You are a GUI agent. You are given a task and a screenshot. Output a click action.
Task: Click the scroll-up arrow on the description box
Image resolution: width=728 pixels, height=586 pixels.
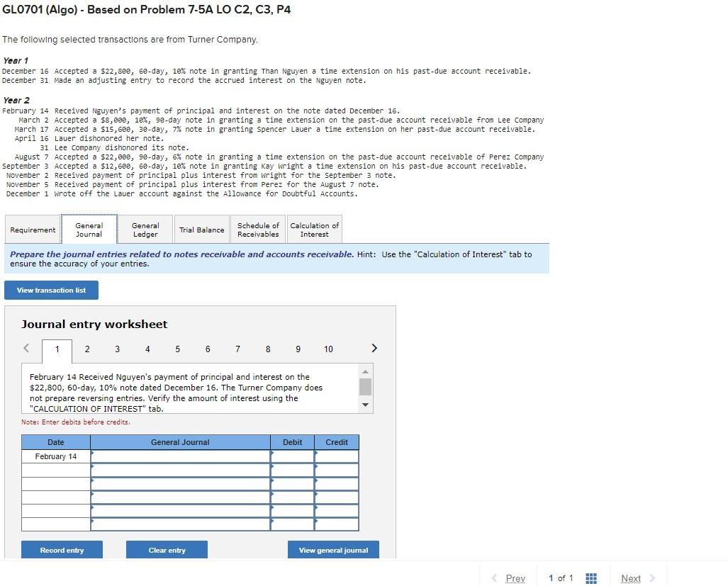click(365, 371)
